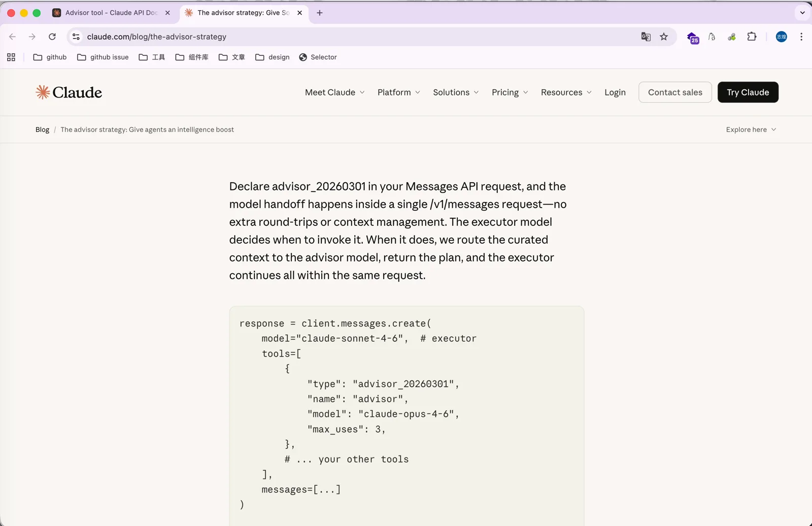This screenshot has height=526, width=812.
Task: Click the "name": "advisor" code line
Action: click(358, 399)
